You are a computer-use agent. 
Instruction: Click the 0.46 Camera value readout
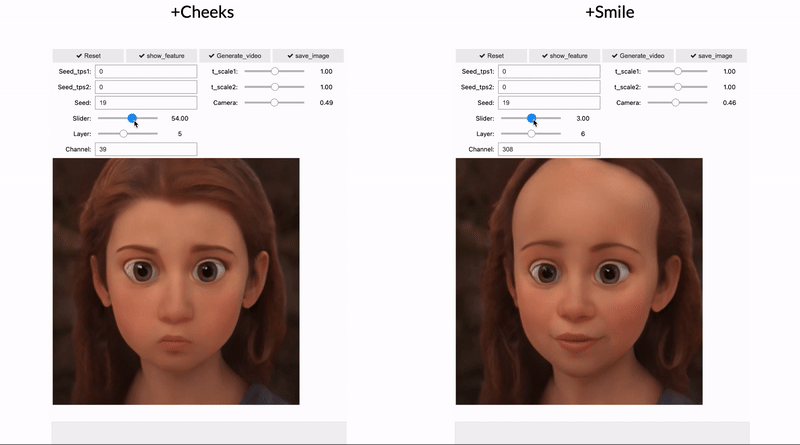[x=729, y=103]
